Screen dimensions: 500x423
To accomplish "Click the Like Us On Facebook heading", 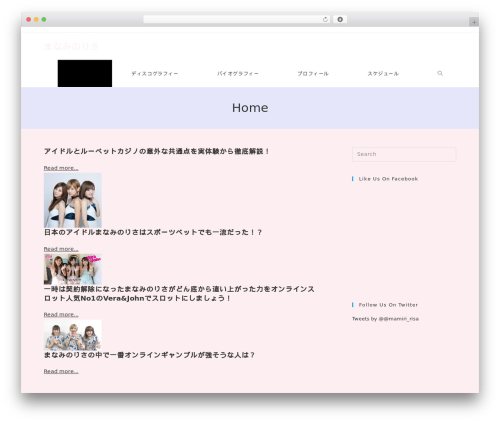I will click(388, 179).
